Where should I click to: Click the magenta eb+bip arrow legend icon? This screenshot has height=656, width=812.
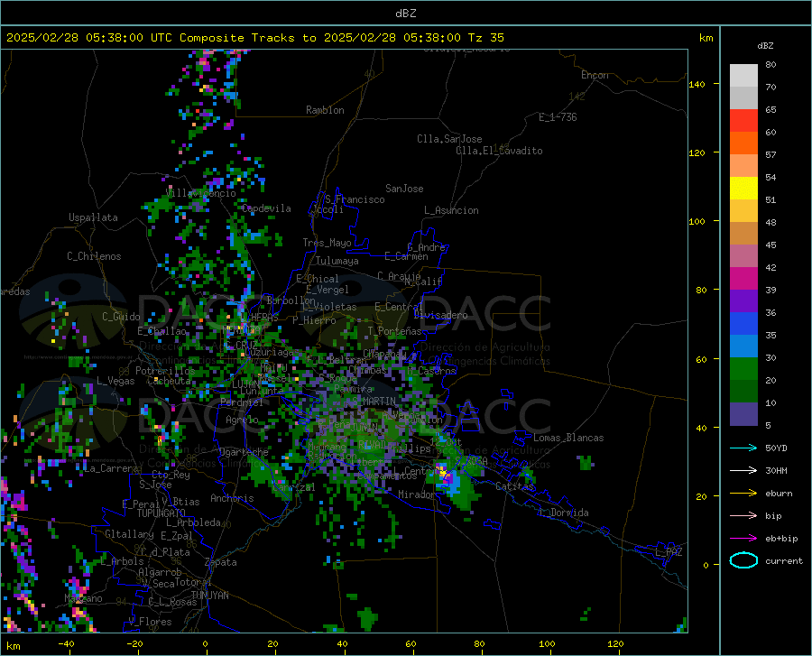[x=743, y=539]
